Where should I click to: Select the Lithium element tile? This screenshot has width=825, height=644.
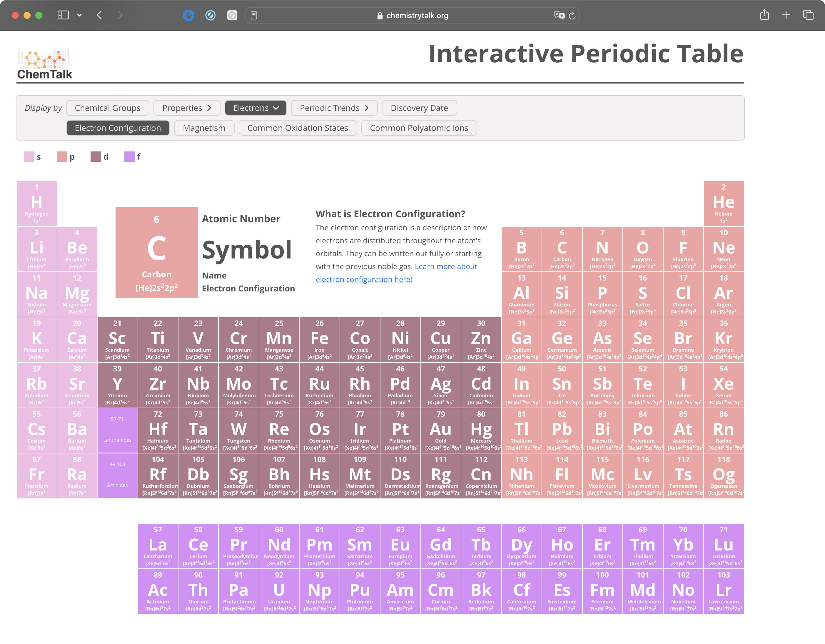pos(37,249)
